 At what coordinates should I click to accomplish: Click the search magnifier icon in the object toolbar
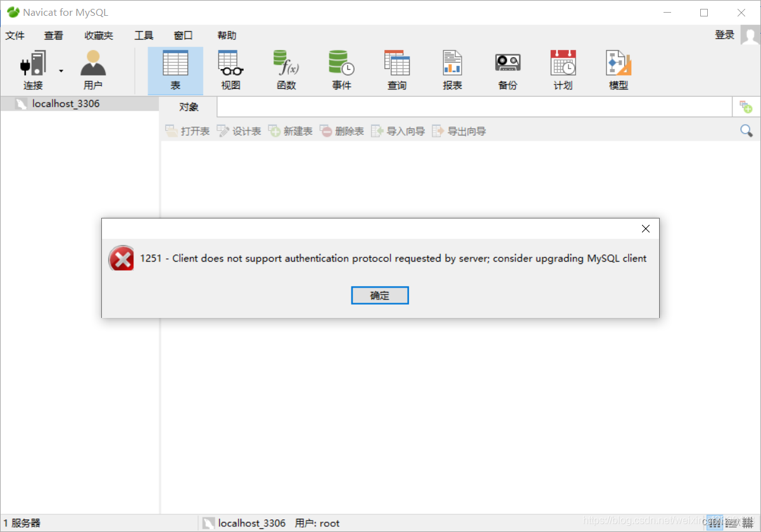[x=746, y=130]
